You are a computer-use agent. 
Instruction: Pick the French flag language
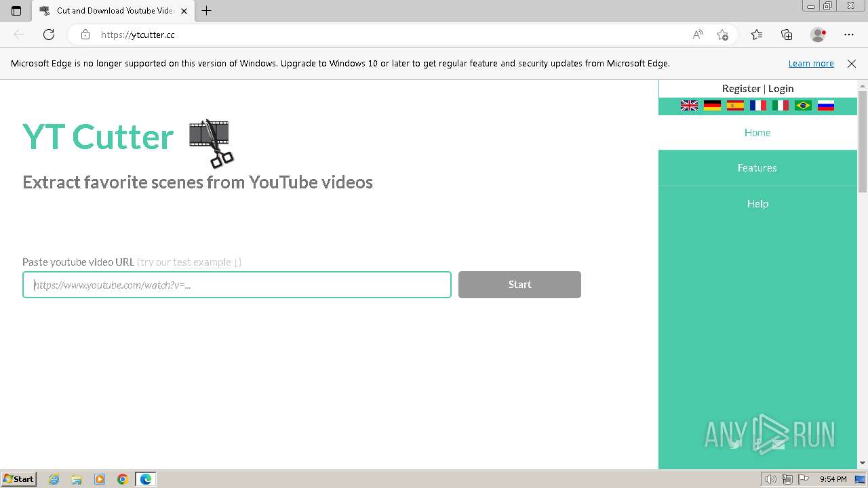point(757,105)
